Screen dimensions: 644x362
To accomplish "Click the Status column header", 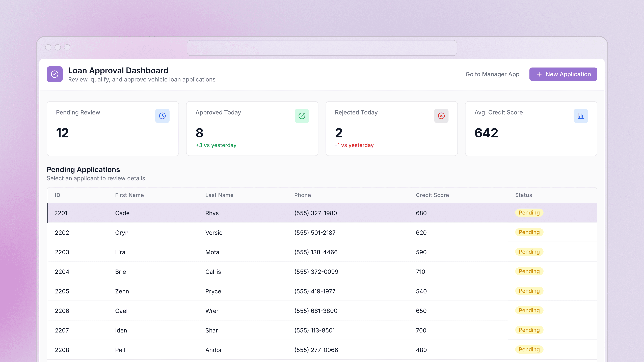I will 523,195.
